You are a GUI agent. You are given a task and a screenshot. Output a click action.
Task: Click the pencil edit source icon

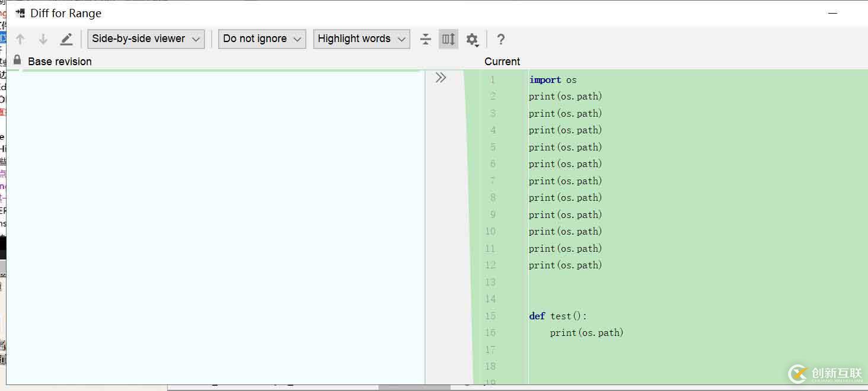[66, 39]
